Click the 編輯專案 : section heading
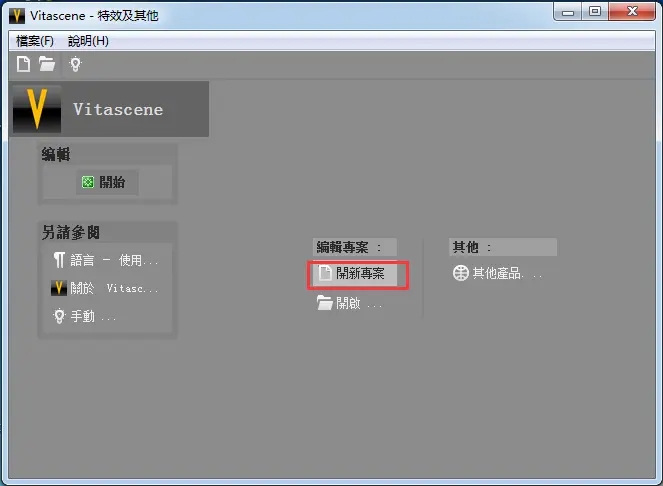 (x=354, y=247)
